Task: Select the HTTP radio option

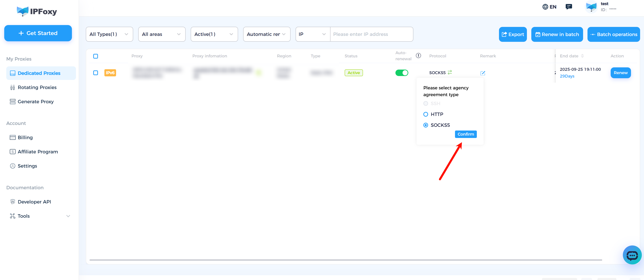Action: 426,114
